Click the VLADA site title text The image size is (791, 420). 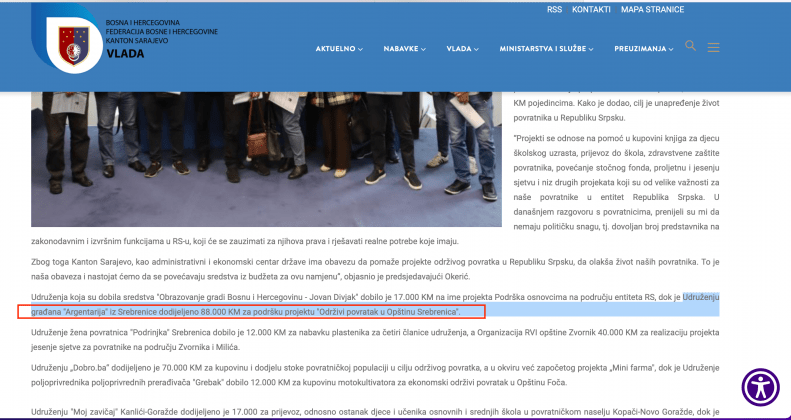125,53
